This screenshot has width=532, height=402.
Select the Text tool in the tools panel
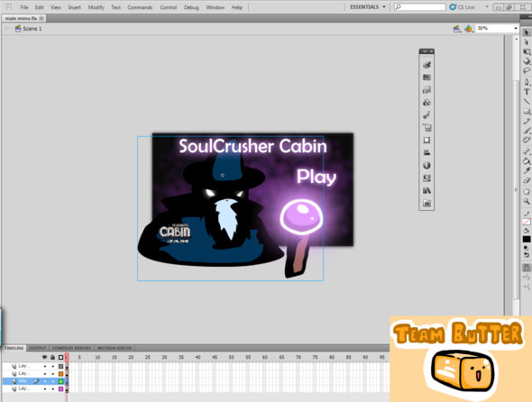[527, 92]
